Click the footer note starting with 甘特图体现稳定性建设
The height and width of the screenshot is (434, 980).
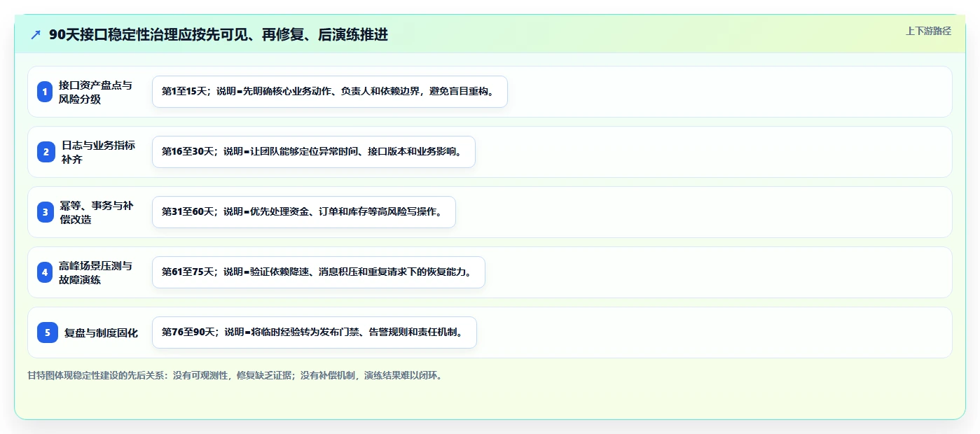[x=235, y=375]
